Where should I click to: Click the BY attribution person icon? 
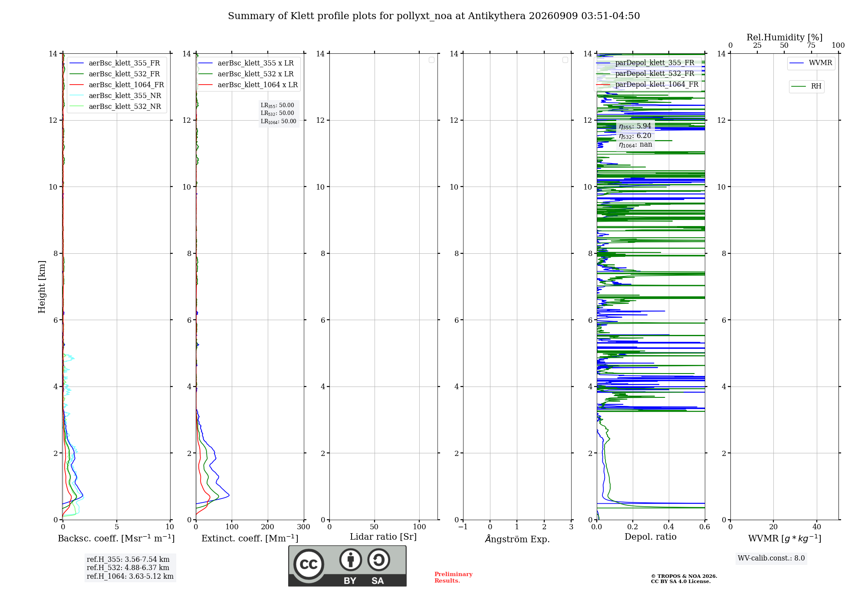(x=350, y=560)
